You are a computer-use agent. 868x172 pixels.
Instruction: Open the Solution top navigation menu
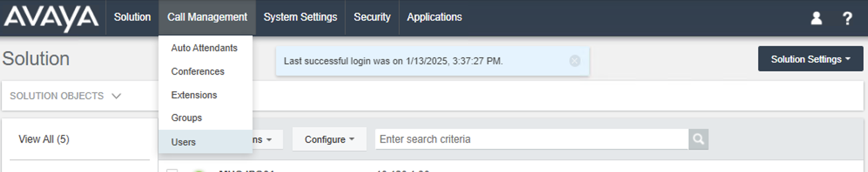click(132, 17)
